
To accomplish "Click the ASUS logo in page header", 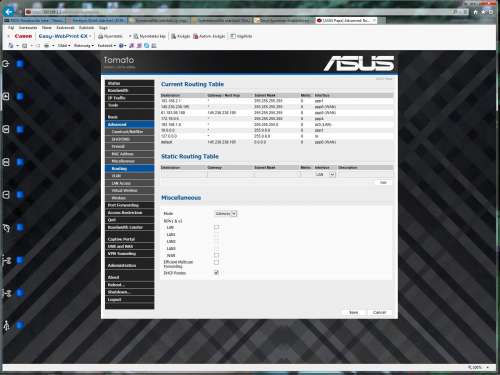I will click(x=359, y=63).
